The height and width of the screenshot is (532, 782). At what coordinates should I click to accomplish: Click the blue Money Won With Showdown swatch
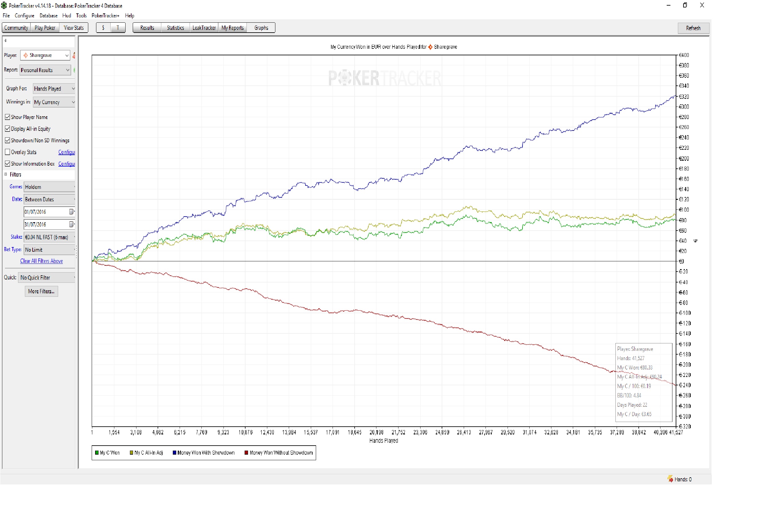(x=175, y=452)
